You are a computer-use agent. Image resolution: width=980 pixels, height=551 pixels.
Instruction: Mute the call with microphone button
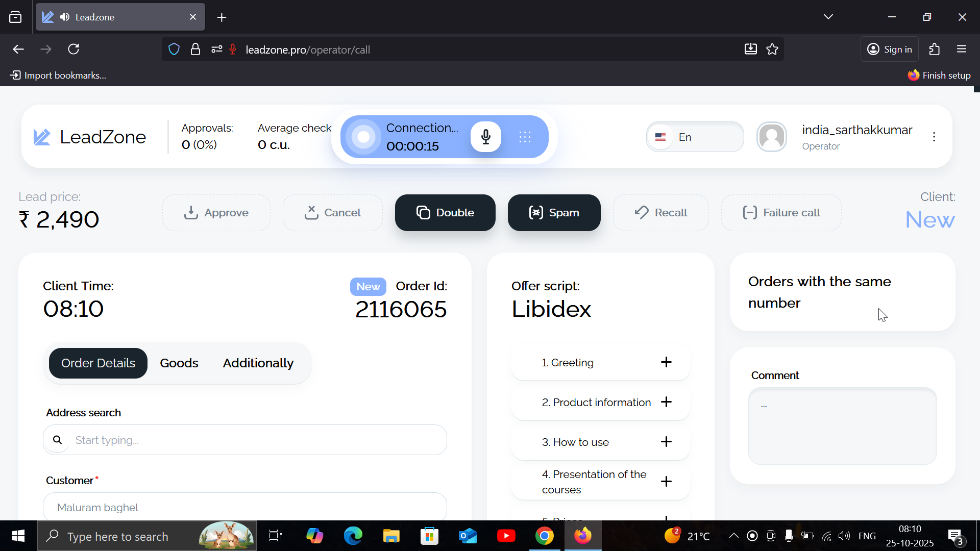point(485,137)
